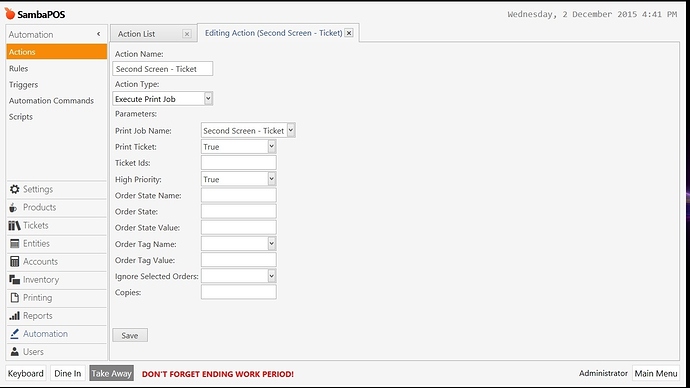Viewport: 690px width, 388px height.
Task: Click the Order State input field
Action: click(x=239, y=211)
